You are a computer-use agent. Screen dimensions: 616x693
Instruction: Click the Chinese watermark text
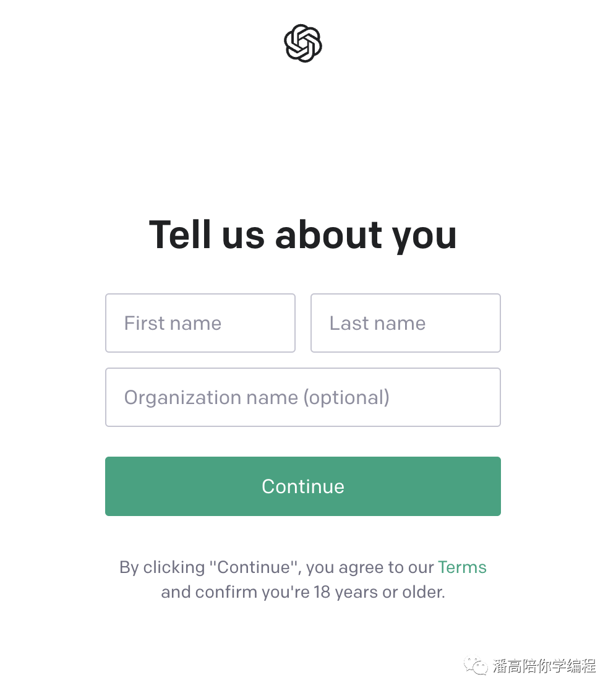[544, 666]
